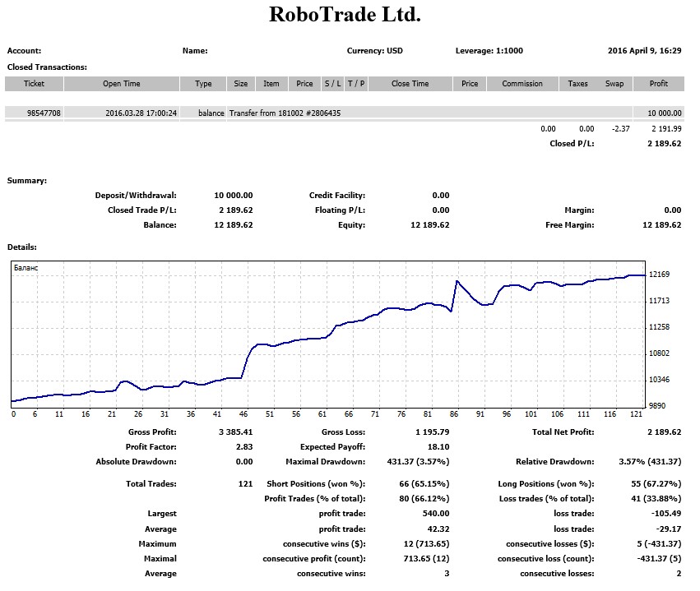Click the Free Margin value 12 189.62
Viewport: 700px width, 591px height.
click(x=662, y=225)
